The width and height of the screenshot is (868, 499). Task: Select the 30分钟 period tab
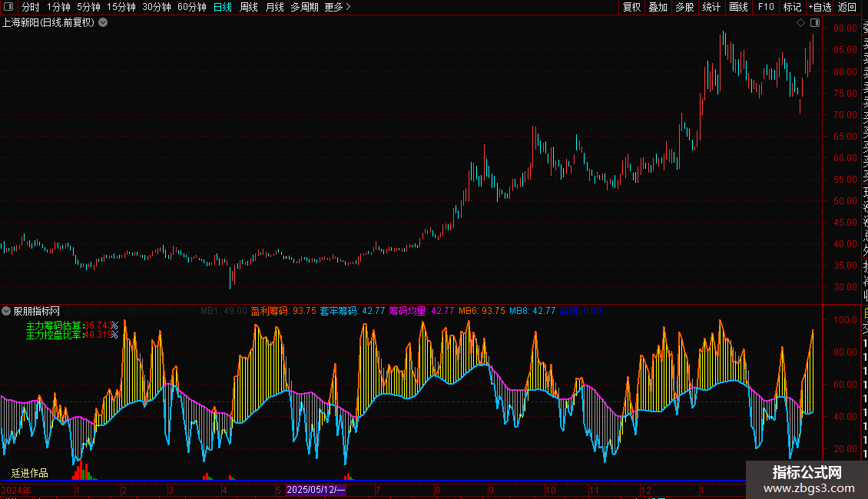point(157,7)
